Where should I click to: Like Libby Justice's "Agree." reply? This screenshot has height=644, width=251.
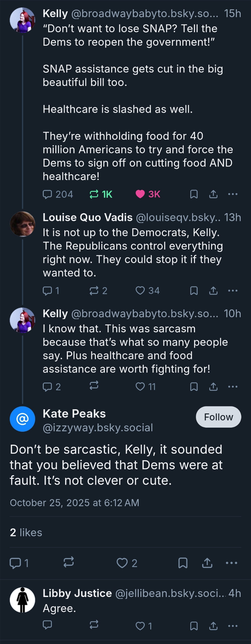pos(140,626)
